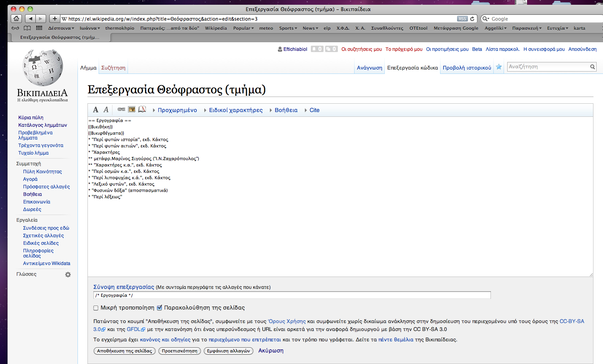Check the 'Μικρή τροποποίηση' checkbox
The width and height of the screenshot is (603, 364).
96,308
